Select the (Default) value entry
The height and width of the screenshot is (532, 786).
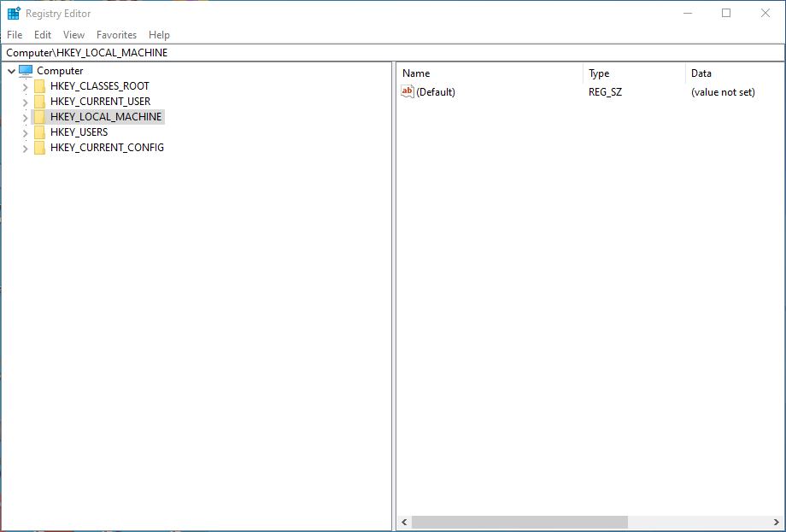(x=437, y=91)
